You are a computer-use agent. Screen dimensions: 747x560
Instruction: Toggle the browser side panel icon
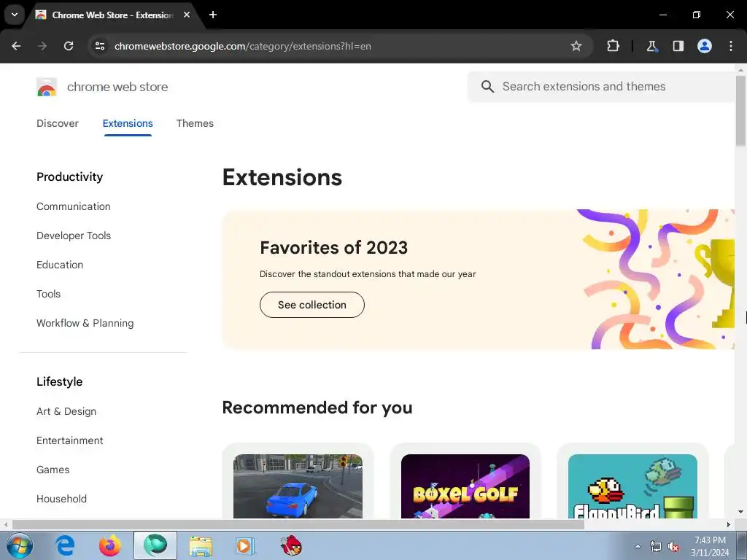(678, 46)
